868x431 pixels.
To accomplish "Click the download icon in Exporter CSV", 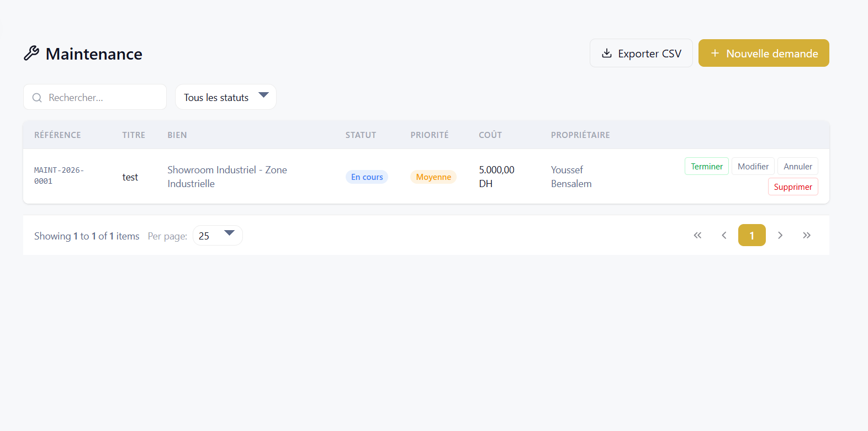I will [x=607, y=53].
